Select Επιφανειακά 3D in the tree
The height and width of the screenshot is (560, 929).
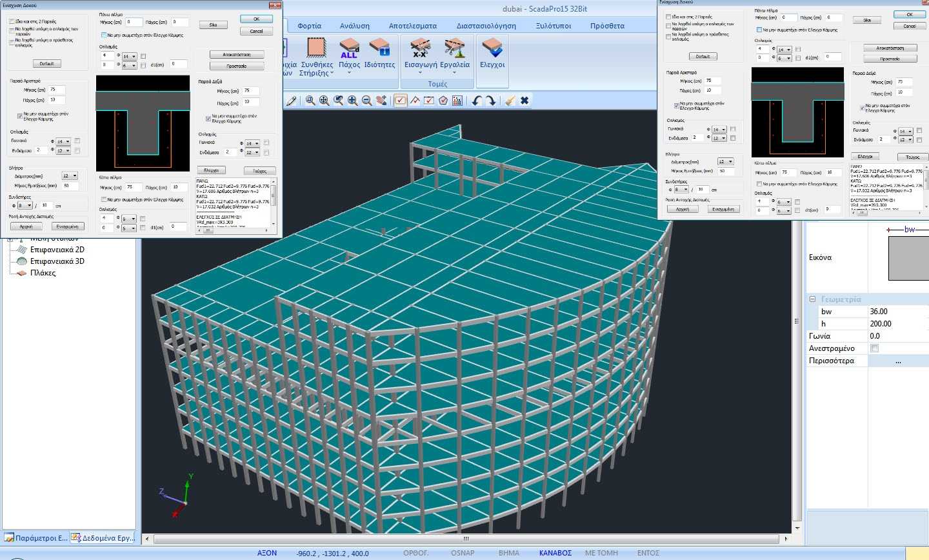coord(57,261)
